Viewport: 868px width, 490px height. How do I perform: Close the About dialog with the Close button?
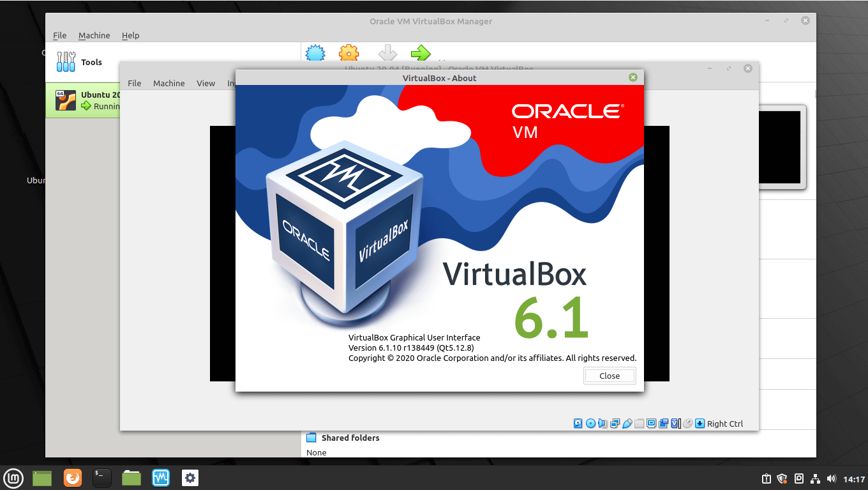click(x=609, y=376)
